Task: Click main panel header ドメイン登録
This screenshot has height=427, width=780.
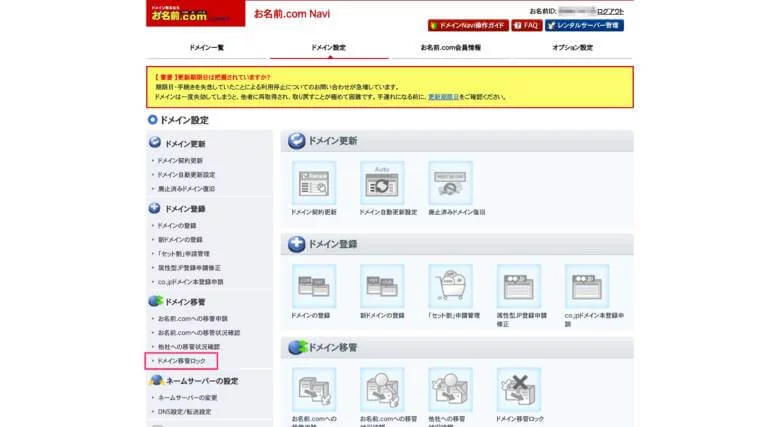Action: click(x=333, y=244)
